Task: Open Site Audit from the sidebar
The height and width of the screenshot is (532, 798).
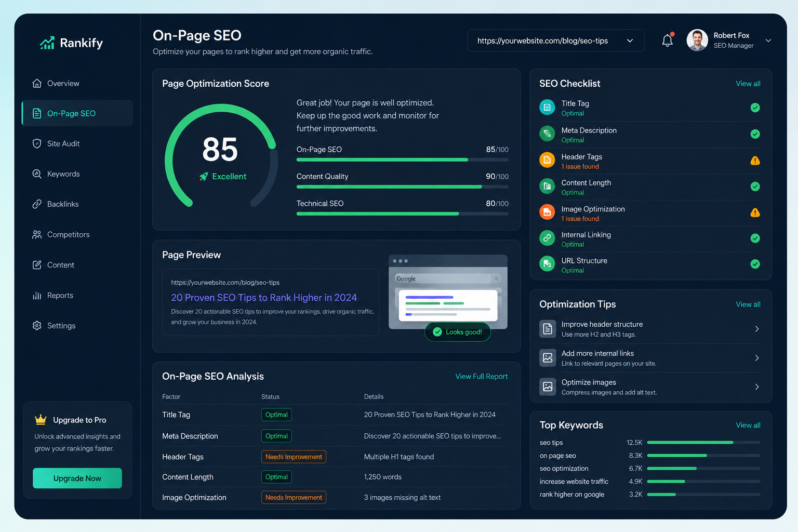Action: click(x=77, y=143)
